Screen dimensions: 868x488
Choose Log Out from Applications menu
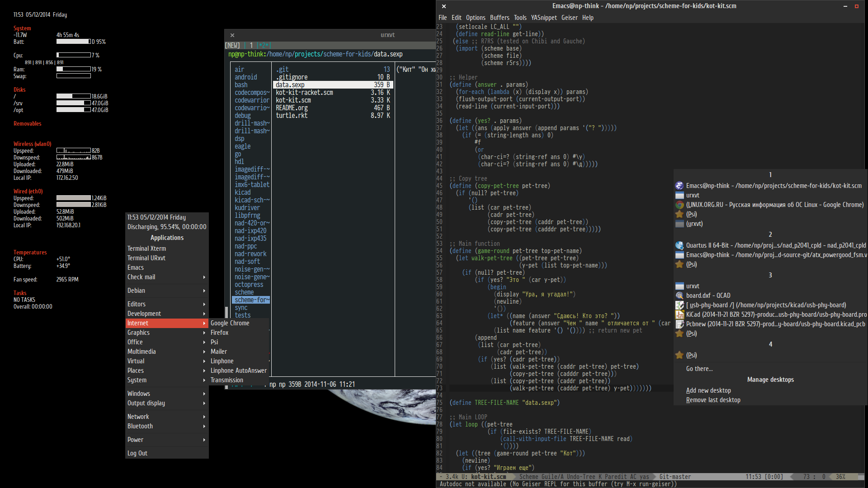pos(167,453)
